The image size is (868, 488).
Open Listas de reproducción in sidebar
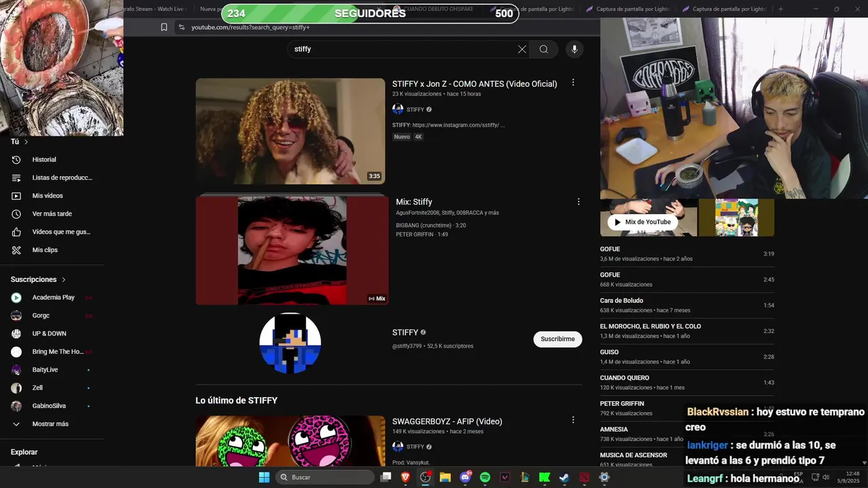(x=62, y=178)
